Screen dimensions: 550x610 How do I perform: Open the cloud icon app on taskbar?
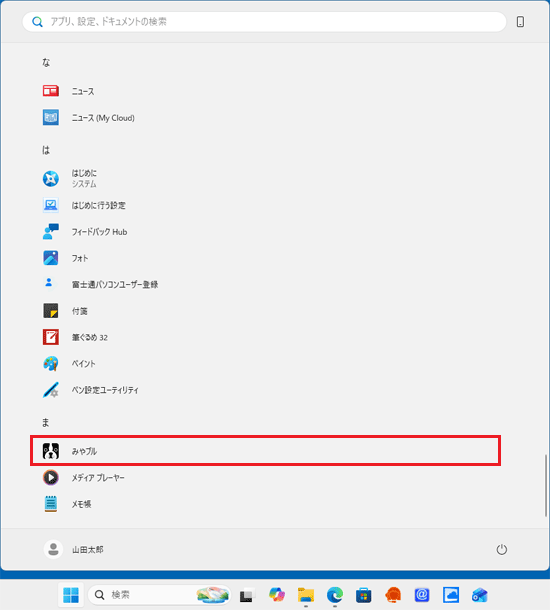coord(451,594)
